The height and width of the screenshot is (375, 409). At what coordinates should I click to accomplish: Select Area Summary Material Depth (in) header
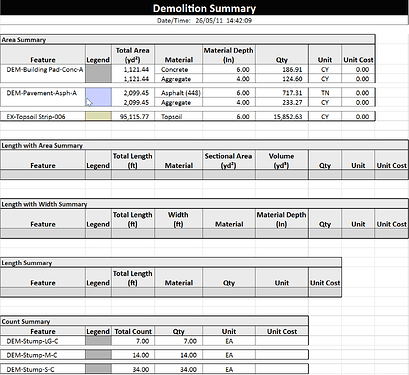point(229,55)
